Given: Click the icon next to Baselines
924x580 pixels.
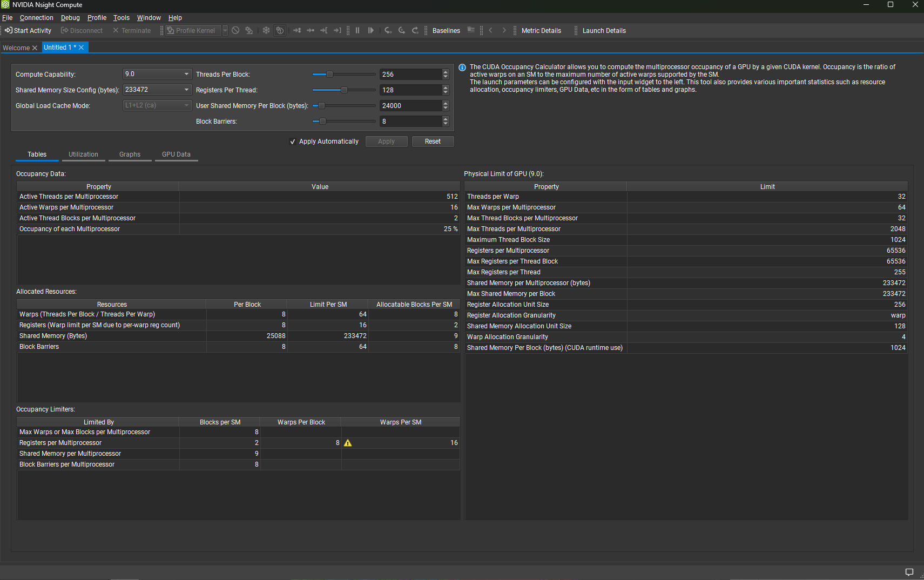Looking at the screenshot, I should [471, 30].
